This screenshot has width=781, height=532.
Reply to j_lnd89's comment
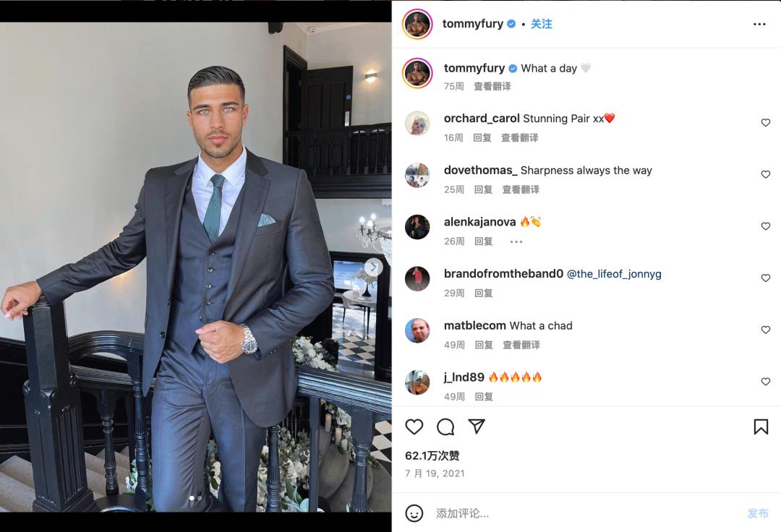point(484,397)
